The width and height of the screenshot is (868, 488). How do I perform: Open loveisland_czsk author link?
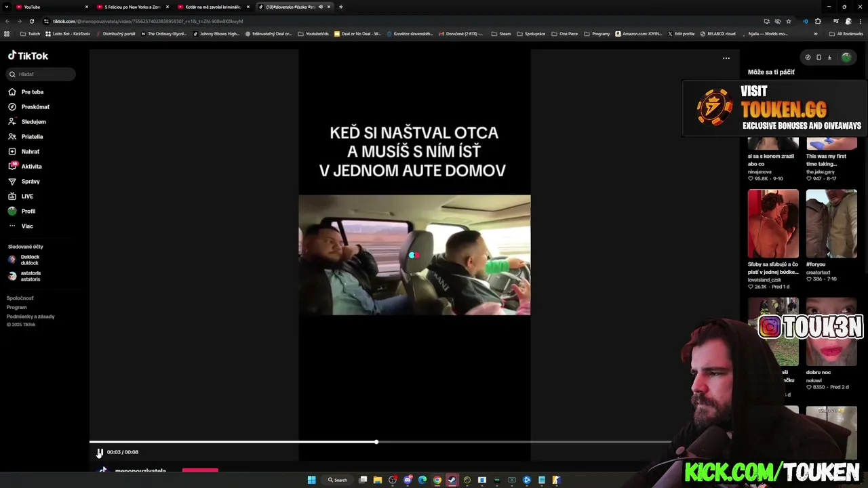pyautogui.click(x=764, y=279)
